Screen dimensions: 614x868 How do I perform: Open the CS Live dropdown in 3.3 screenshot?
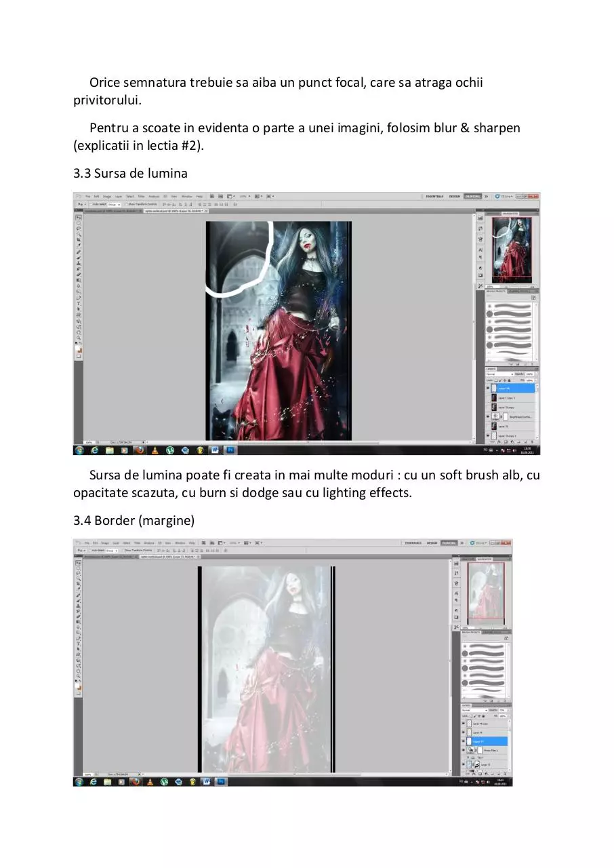point(506,196)
